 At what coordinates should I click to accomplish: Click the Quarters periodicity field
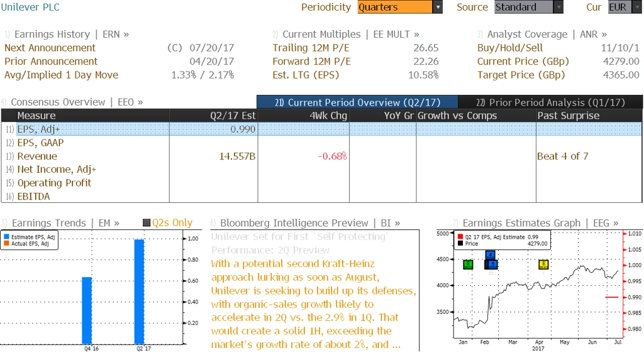[x=395, y=7]
